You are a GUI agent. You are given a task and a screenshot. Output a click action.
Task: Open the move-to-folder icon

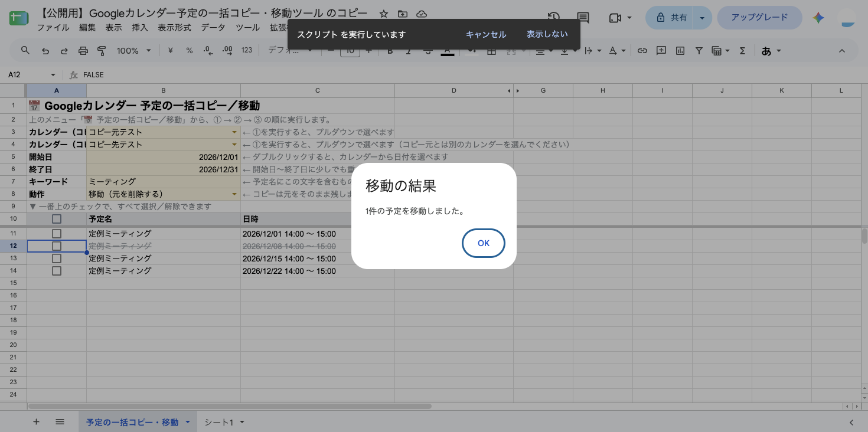tap(403, 14)
